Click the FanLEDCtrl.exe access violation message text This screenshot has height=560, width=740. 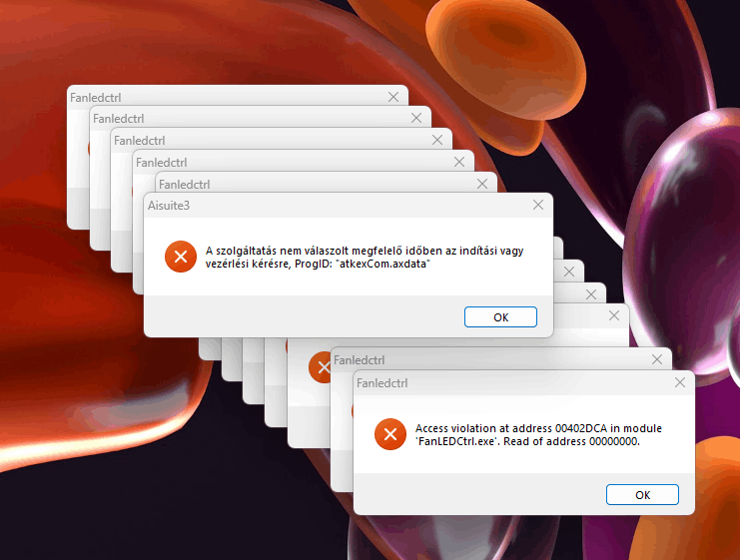(538, 435)
